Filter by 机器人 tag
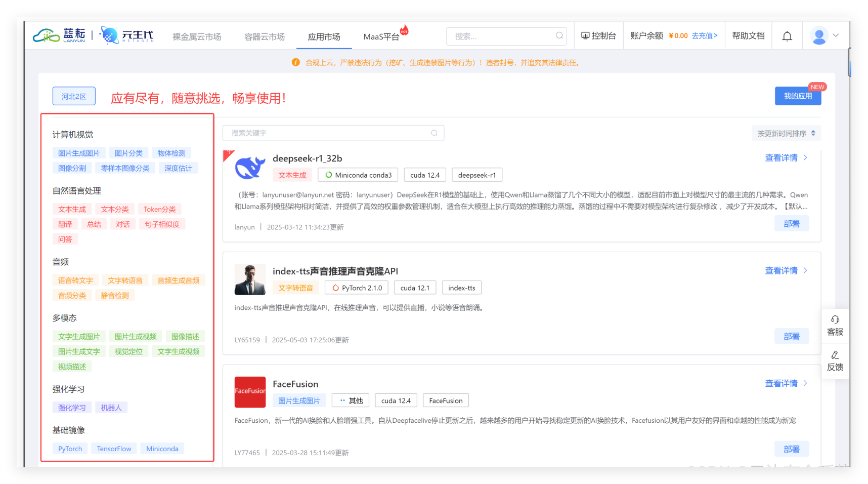This screenshot has height=484, width=868. click(111, 408)
